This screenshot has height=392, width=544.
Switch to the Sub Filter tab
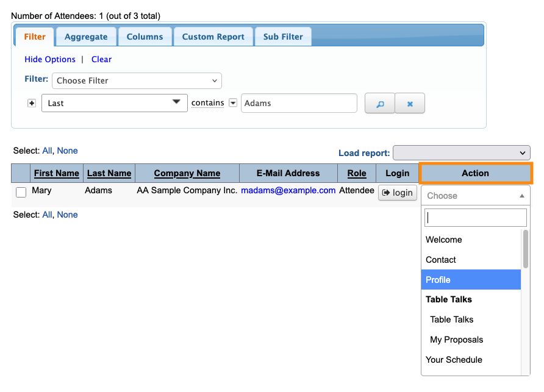tap(283, 37)
